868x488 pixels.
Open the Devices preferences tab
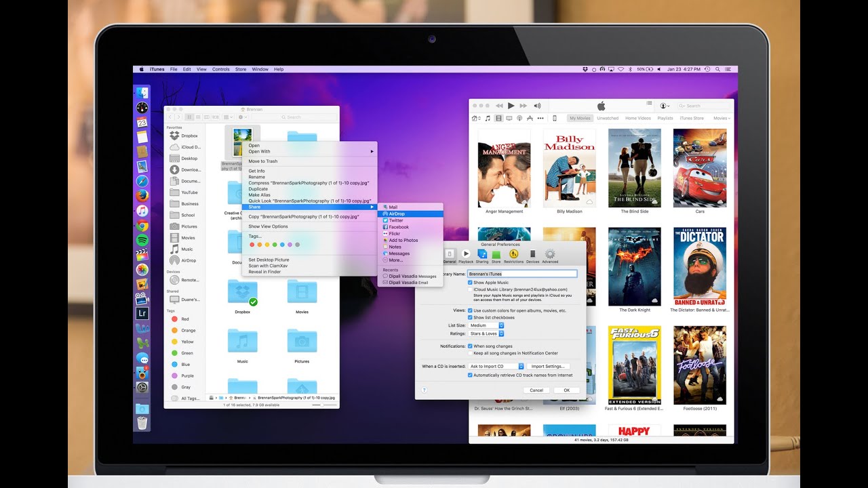click(532, 256)
